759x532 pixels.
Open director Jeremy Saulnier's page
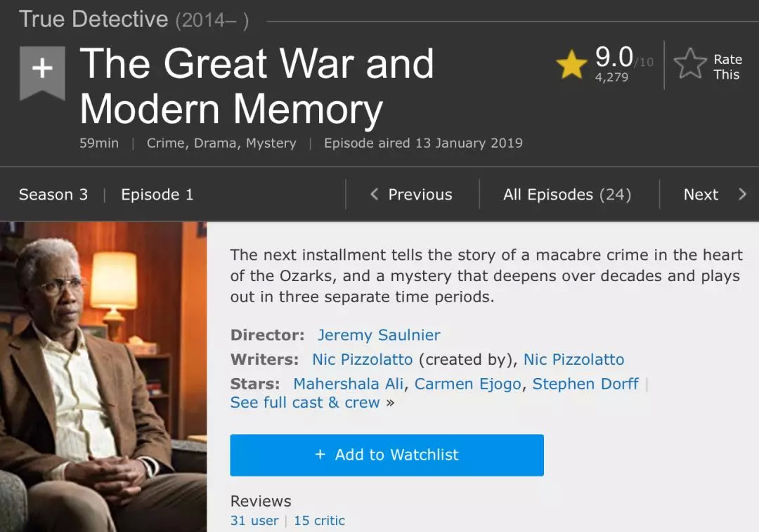coord(379,335)
